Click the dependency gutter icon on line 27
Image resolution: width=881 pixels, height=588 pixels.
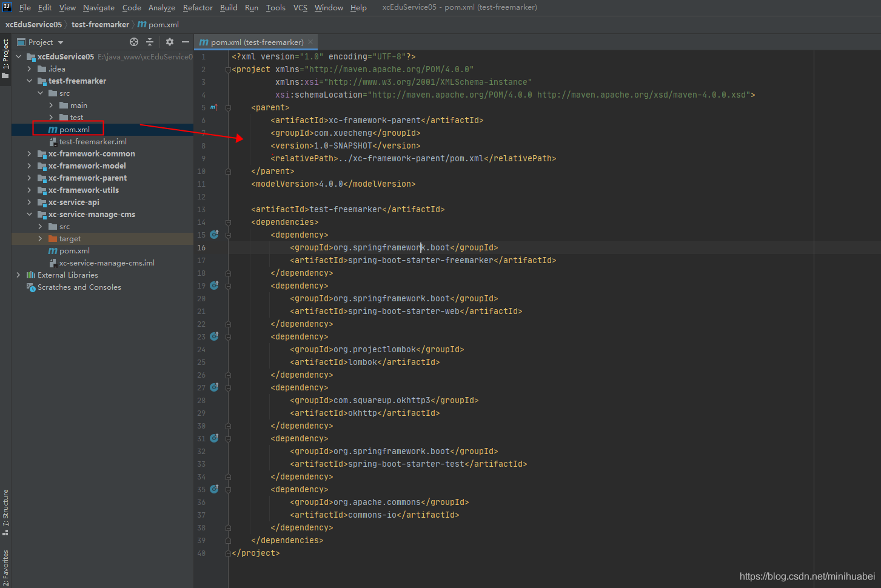point(214,387)
